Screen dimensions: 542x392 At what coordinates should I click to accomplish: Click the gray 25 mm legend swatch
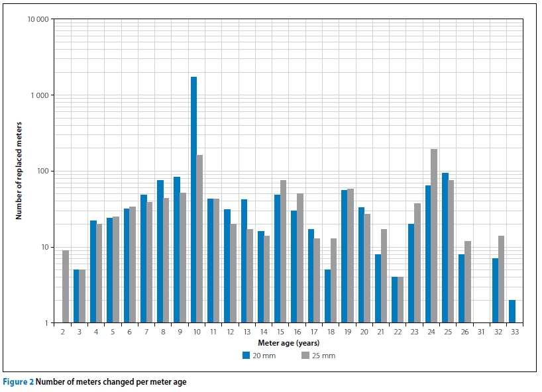pos(305,355)
